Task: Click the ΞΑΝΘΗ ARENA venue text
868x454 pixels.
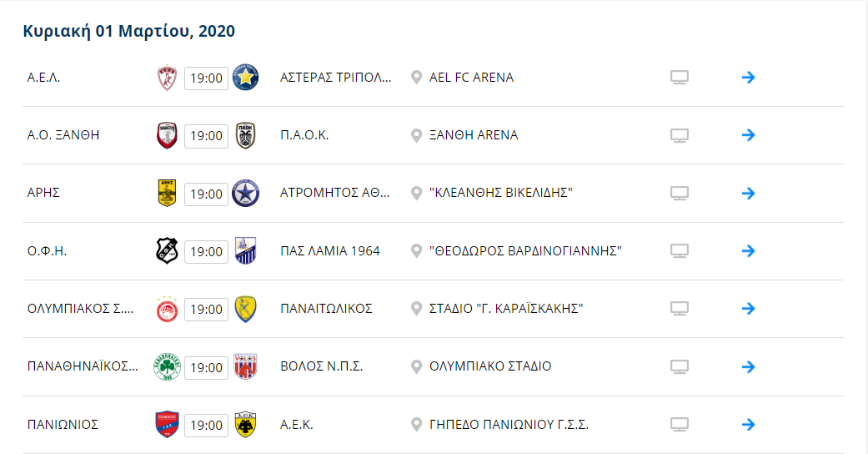Action: click(474, 135)
